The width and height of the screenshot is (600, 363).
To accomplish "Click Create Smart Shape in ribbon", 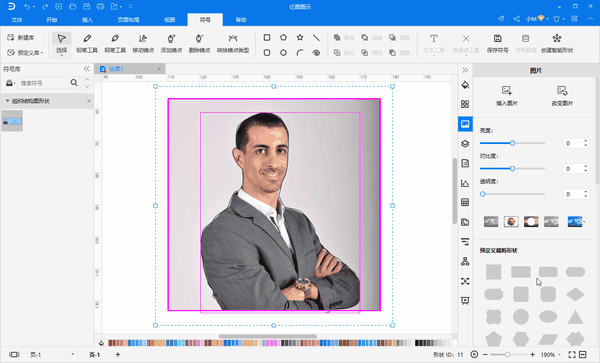I will point(557,43).
